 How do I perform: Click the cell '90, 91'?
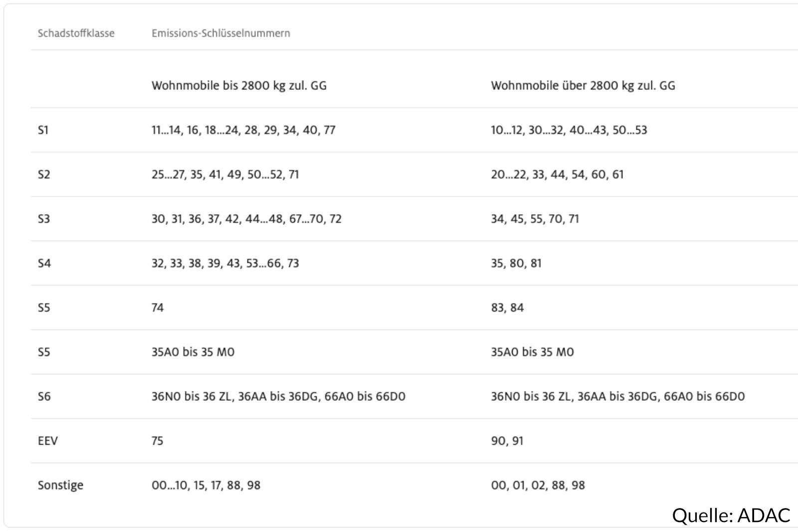click(507, 441)
